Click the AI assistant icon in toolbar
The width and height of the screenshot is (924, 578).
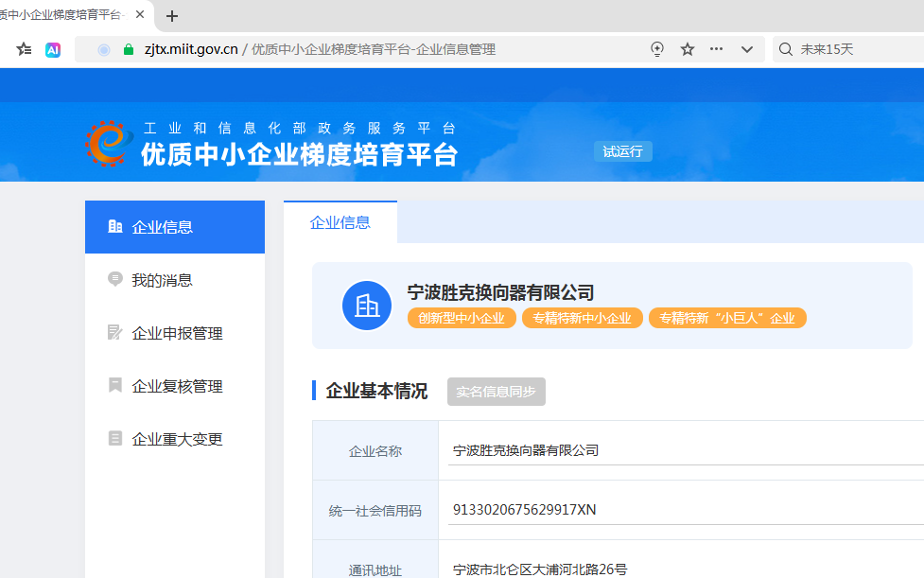tap(53, 49)
